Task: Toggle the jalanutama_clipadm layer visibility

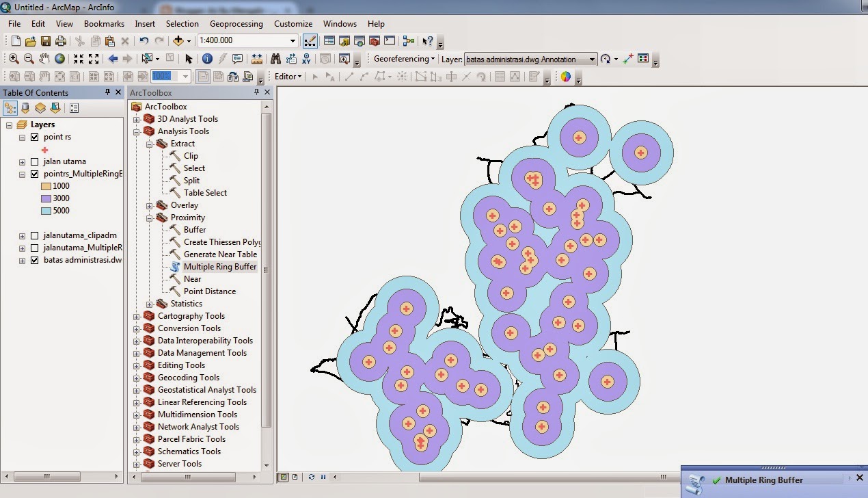Action: (x=35, y=235)
